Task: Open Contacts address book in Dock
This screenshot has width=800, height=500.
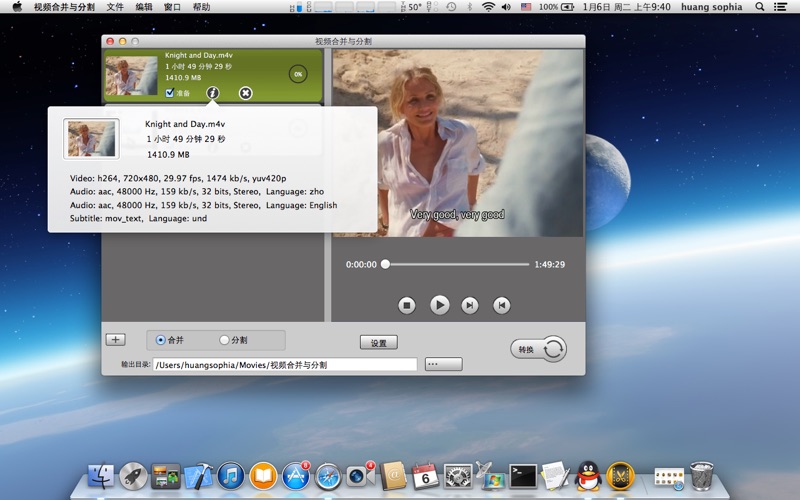Action: 393,477
